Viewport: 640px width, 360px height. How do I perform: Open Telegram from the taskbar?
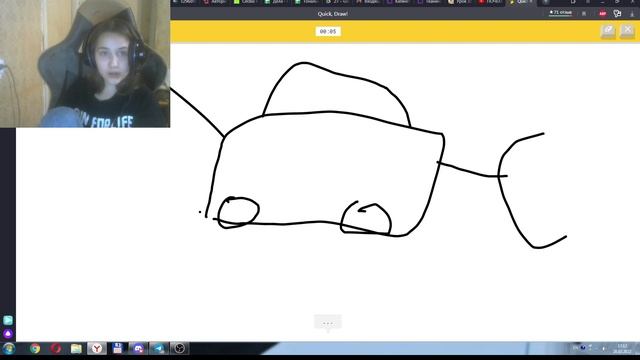[159, 349]
